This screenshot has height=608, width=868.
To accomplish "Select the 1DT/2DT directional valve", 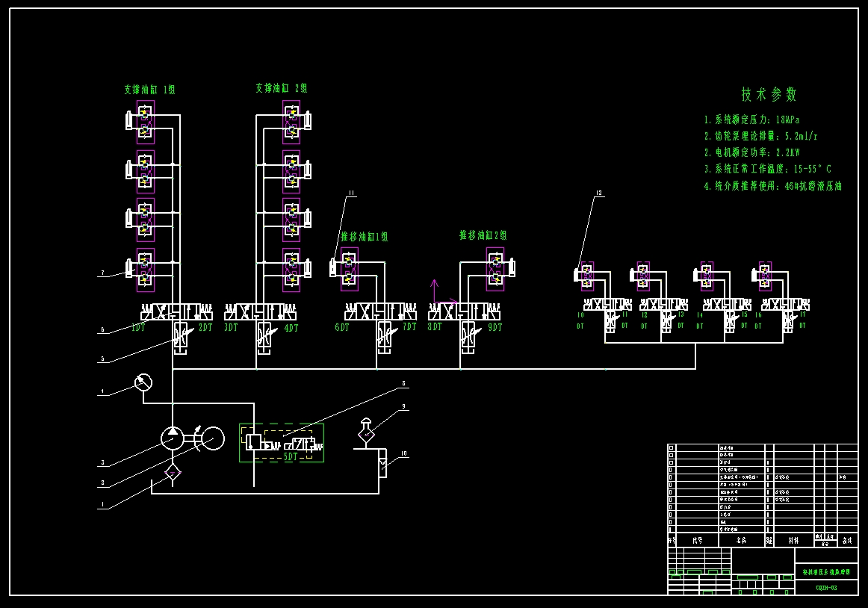I will pyautogui.click(x=176, y=311).
